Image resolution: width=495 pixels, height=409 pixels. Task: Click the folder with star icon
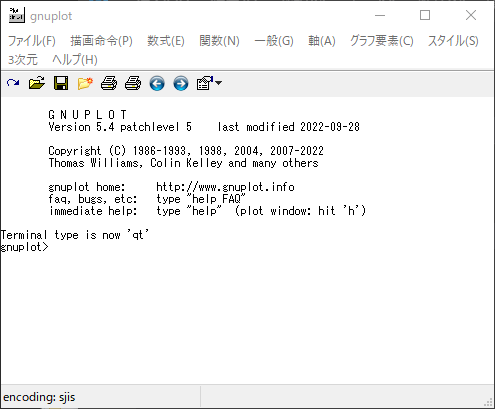click(85, 83)
